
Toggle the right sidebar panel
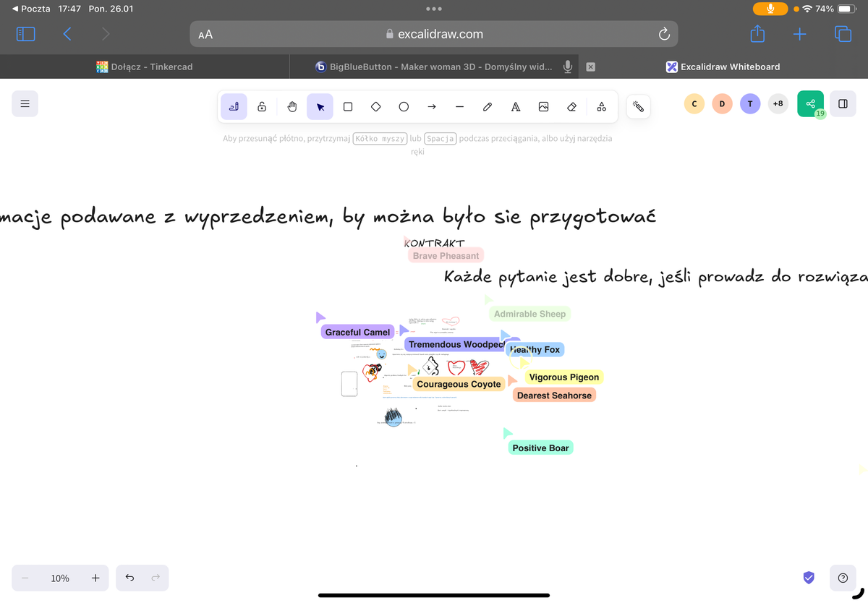coord(843,103)
